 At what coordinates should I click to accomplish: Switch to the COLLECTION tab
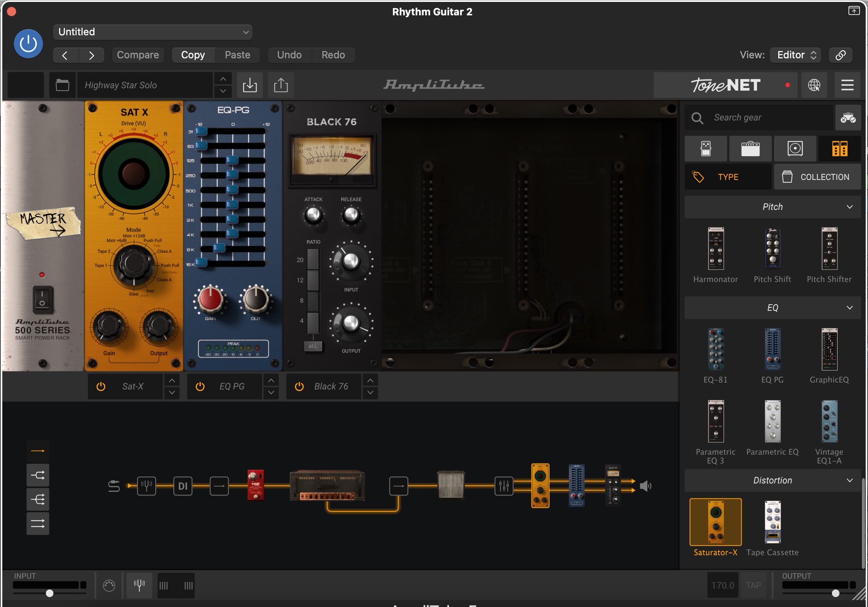pos(817,177)
